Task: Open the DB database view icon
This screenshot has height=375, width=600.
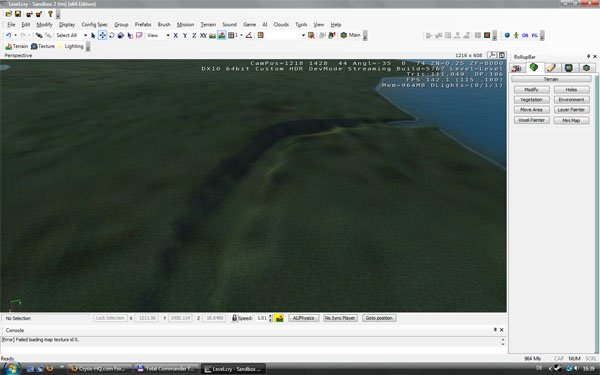Action: 525,35
